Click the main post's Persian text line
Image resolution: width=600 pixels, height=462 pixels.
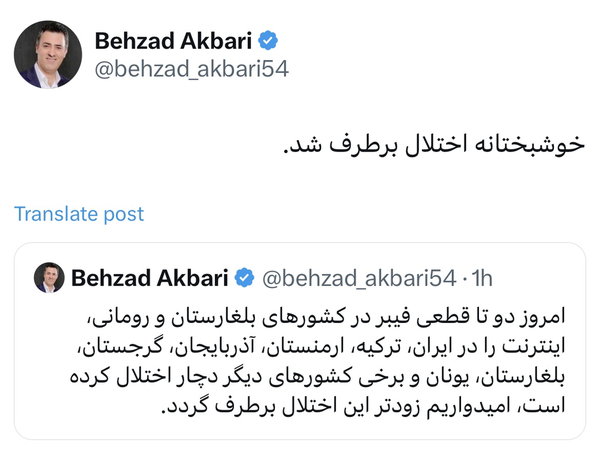coord(433,144)
